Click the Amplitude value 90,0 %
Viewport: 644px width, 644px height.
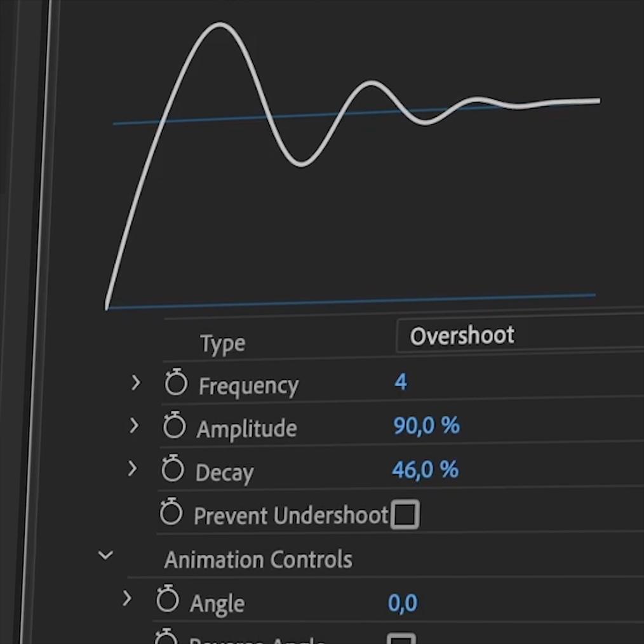point(426,426)
